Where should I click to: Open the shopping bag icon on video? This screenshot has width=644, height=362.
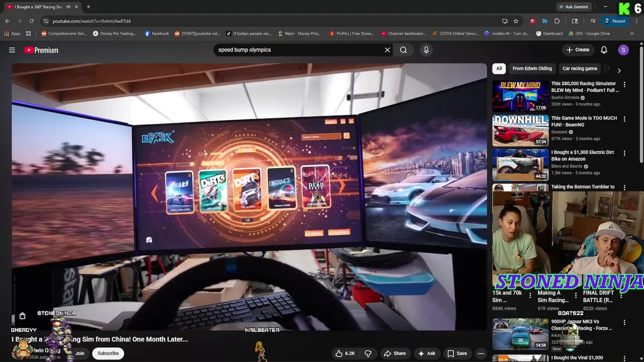22,316
